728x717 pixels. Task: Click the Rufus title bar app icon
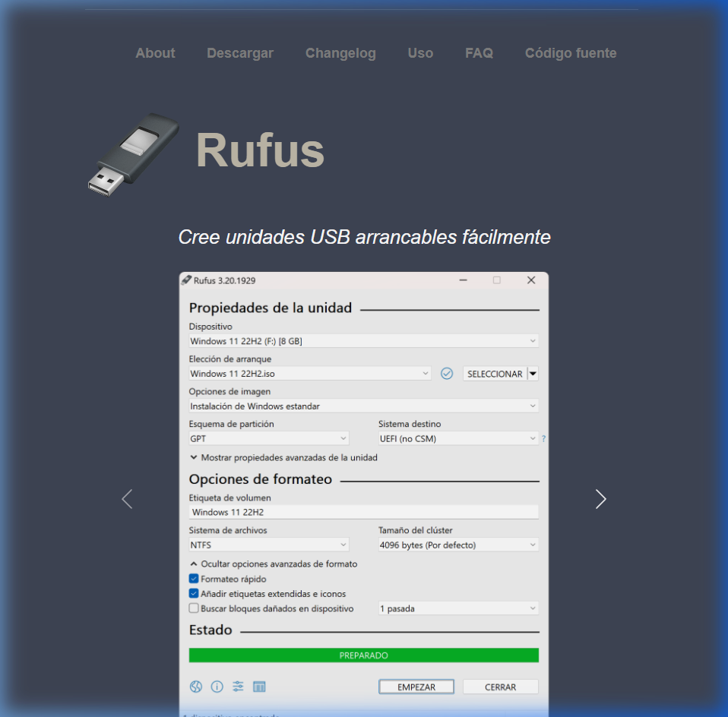point(186,280)
